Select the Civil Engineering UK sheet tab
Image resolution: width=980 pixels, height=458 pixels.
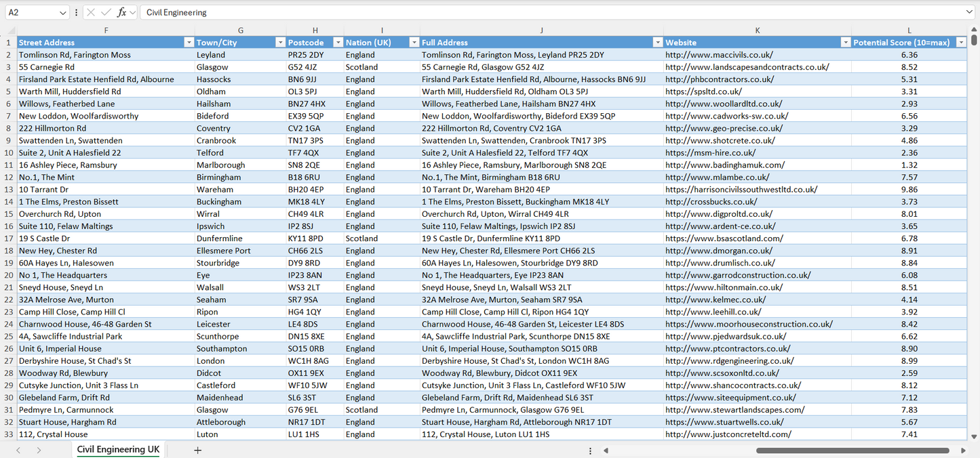[117, 449]
